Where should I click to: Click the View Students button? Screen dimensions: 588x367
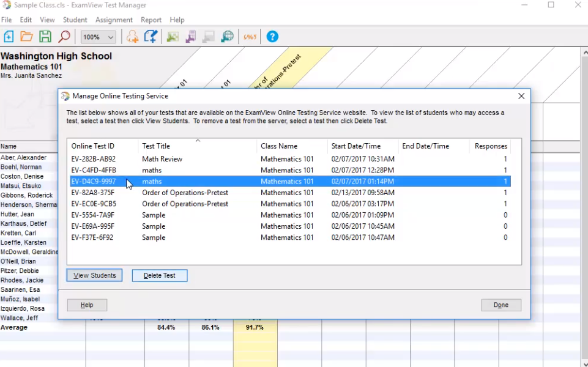[x=94, y=275]
